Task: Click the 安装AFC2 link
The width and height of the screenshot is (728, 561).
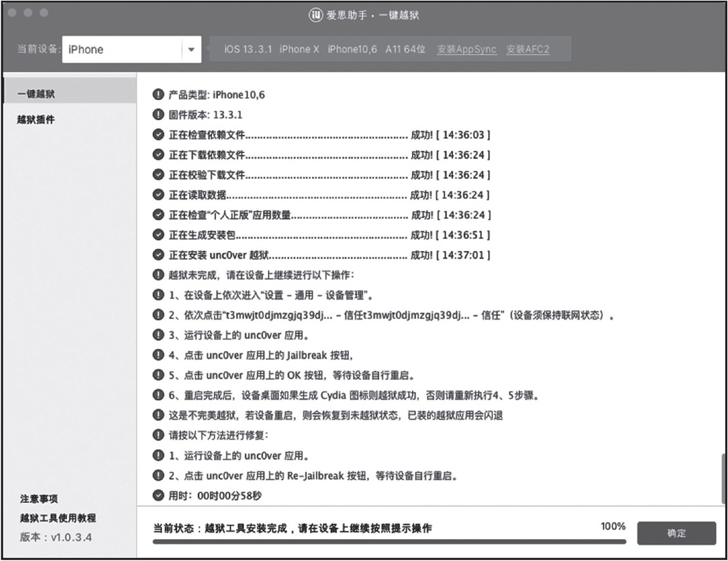Action: click(528, 49)
